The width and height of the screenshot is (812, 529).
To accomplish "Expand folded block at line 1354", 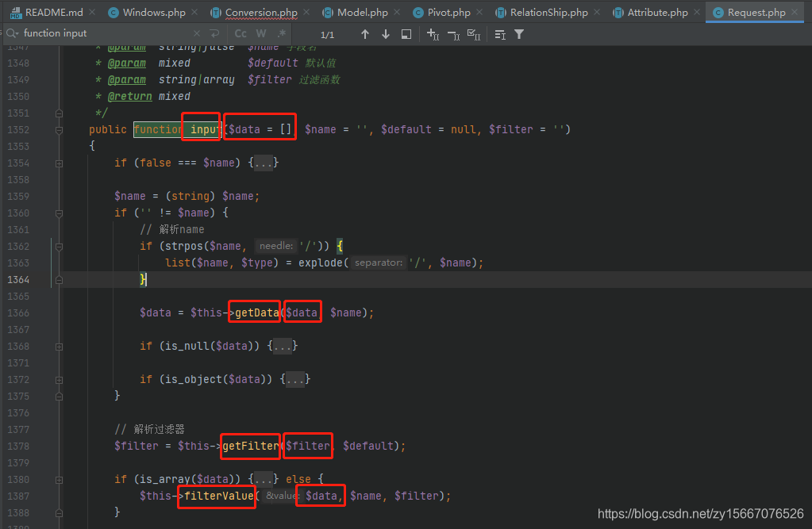I will click(x=59, y=163).
